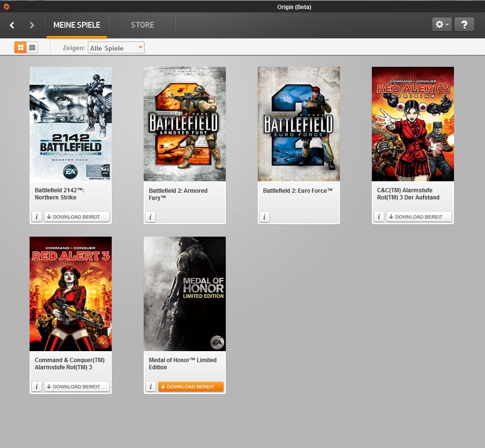Open the settings gear menu
Viewport: 485px width, 448px height.
(x=442, y=24)
